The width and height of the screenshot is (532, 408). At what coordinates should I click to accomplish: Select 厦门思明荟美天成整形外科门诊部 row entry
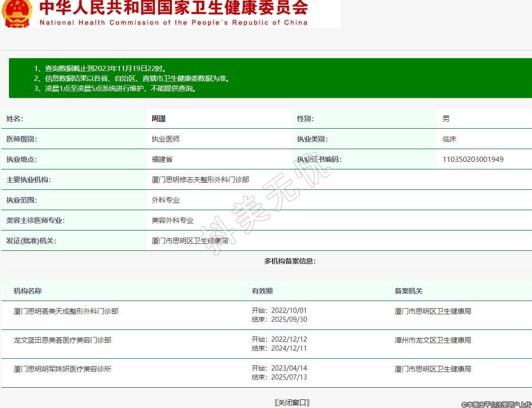(x=66, y=311)
